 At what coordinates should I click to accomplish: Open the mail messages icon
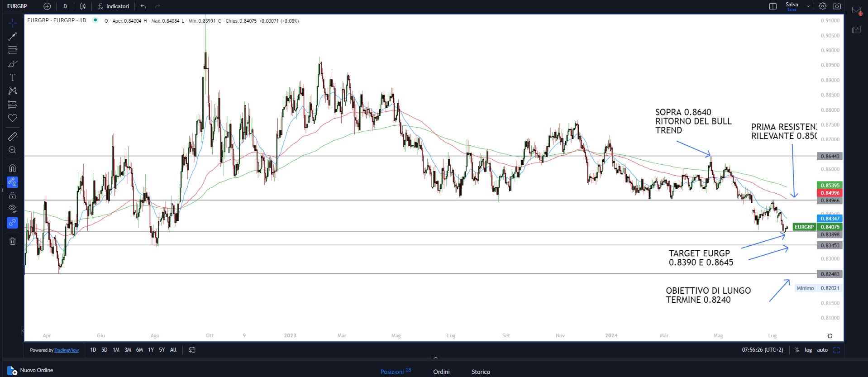pos(856,10)
